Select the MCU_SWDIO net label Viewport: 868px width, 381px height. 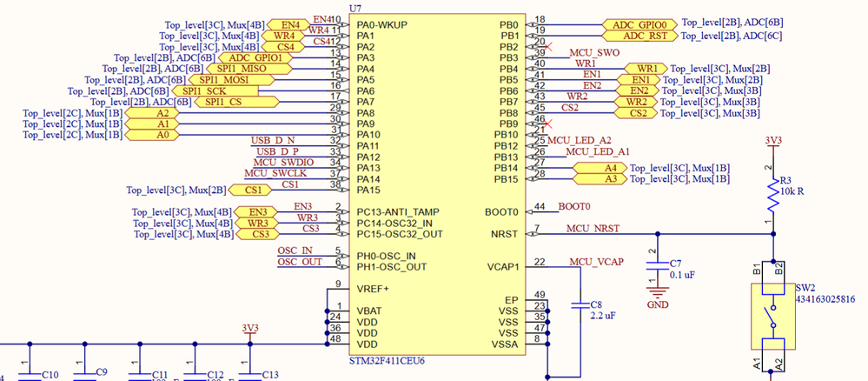click(283, 163)
